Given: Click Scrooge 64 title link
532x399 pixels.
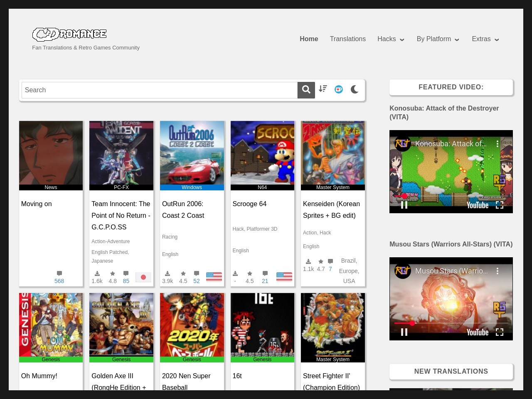Looking at the screenshot, I should 249,204.
